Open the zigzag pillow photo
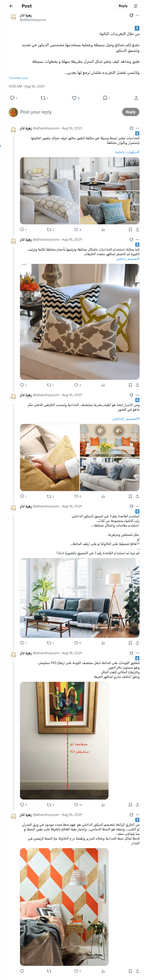 click(x=80, y=322)
